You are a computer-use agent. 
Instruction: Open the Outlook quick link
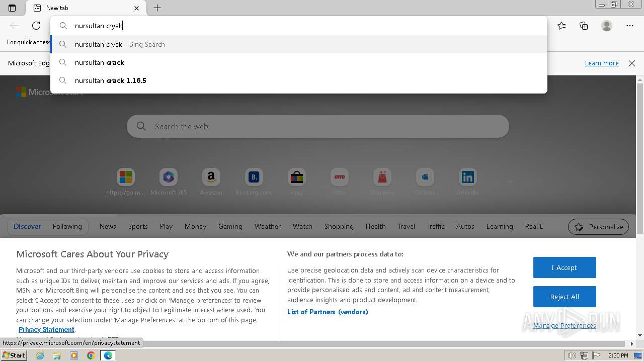point(425,182)
